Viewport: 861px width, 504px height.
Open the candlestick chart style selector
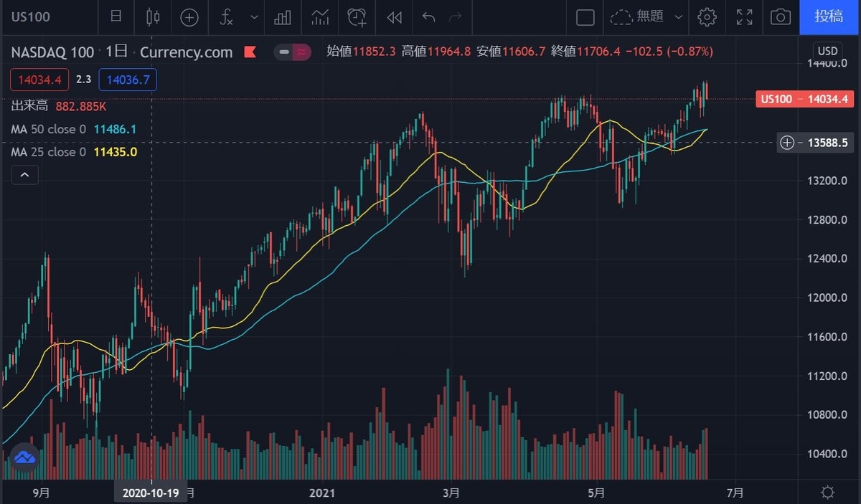[152, 17]
